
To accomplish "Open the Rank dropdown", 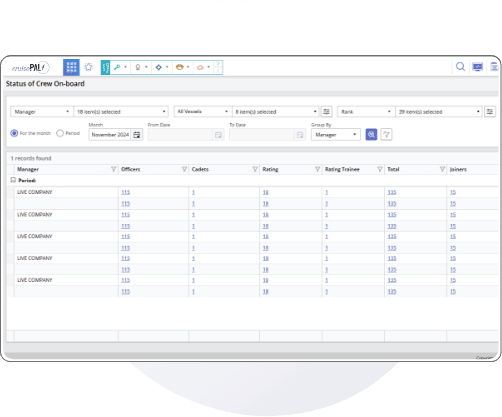I will 366,112.
